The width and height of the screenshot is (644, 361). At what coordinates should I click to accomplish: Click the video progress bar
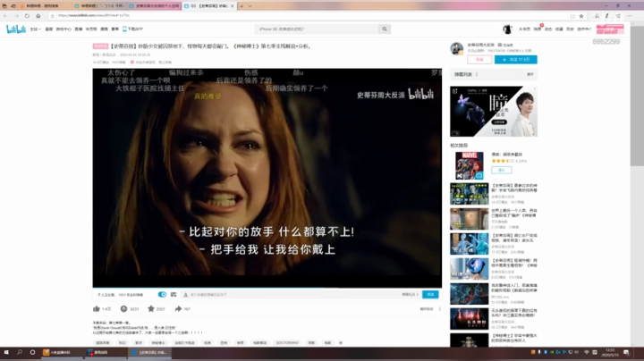(267, 288)
